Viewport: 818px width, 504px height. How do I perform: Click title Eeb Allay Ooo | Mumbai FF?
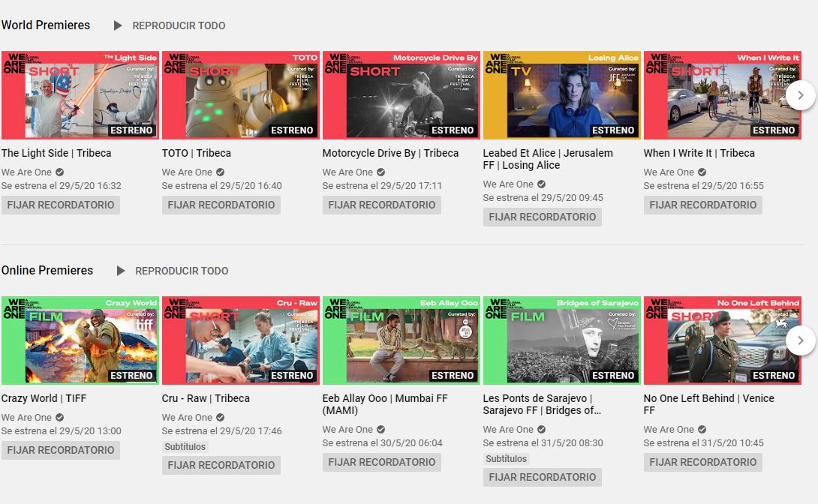(385, 404)
